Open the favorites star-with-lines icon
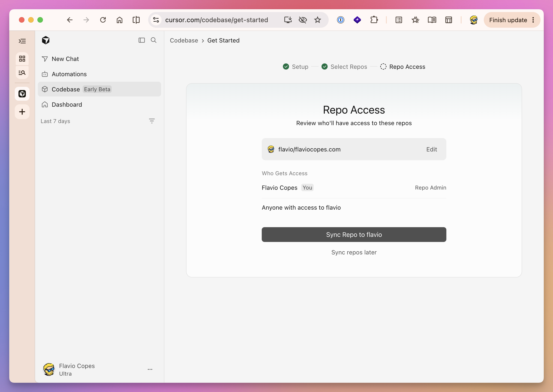This screenshot has width=553, height=392. (x=415, y=20)
